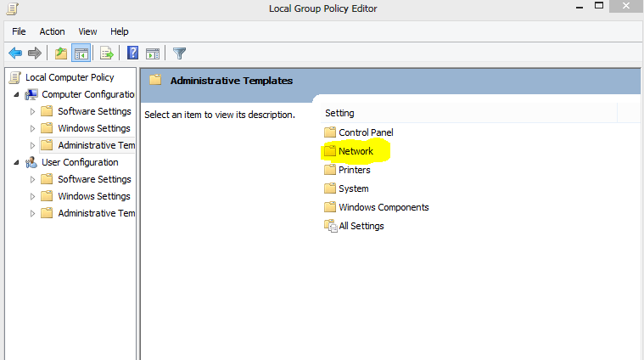Click the Computer Configuration computer icon
Screen dimensions: 644x360
31,94
